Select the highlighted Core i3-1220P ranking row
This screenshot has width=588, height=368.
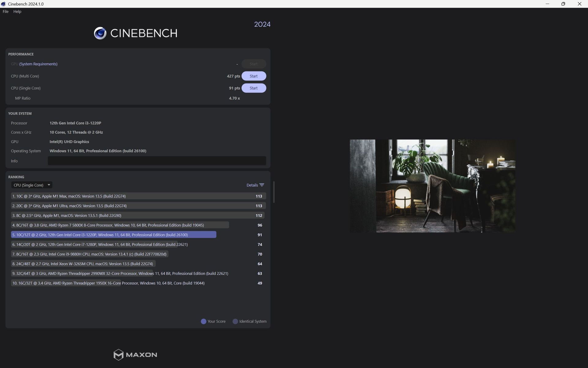[x=138, y=235]
